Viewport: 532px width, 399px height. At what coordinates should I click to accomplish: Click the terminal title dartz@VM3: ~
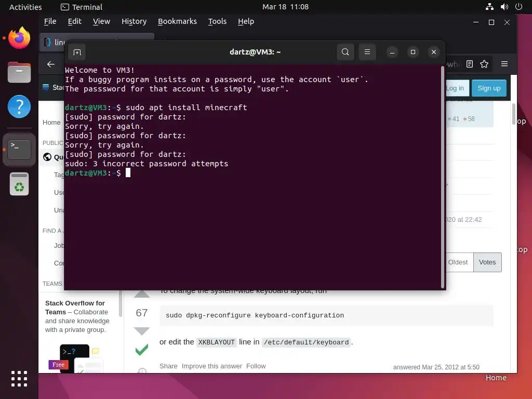[x=255, y=52]
